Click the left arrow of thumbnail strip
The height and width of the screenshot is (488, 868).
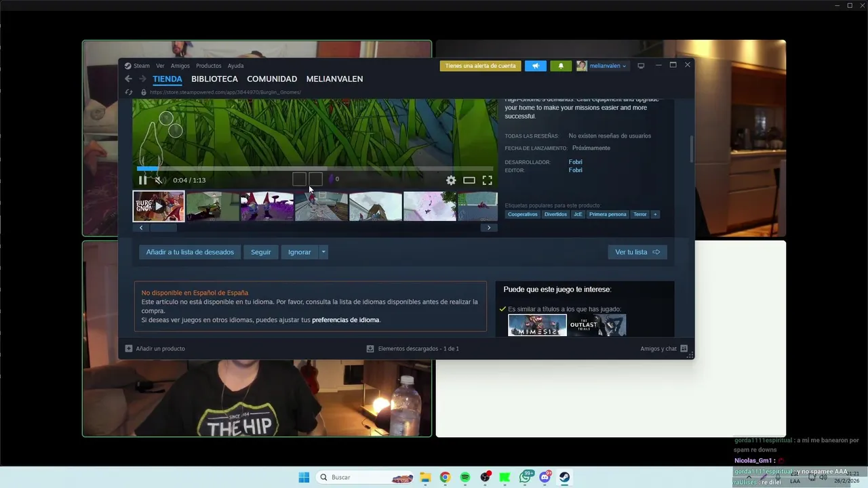[141, 228]
